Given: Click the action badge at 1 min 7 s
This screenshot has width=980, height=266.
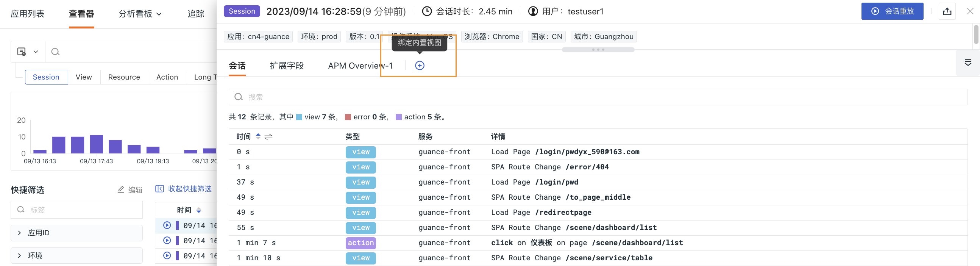Looking at the screenshot, I should (x=360, y=243).
